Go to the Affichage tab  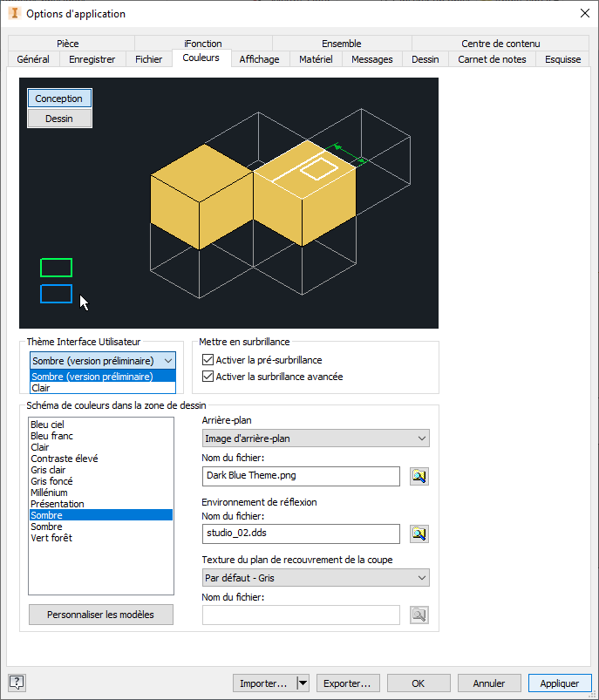(x=260, y=59)
